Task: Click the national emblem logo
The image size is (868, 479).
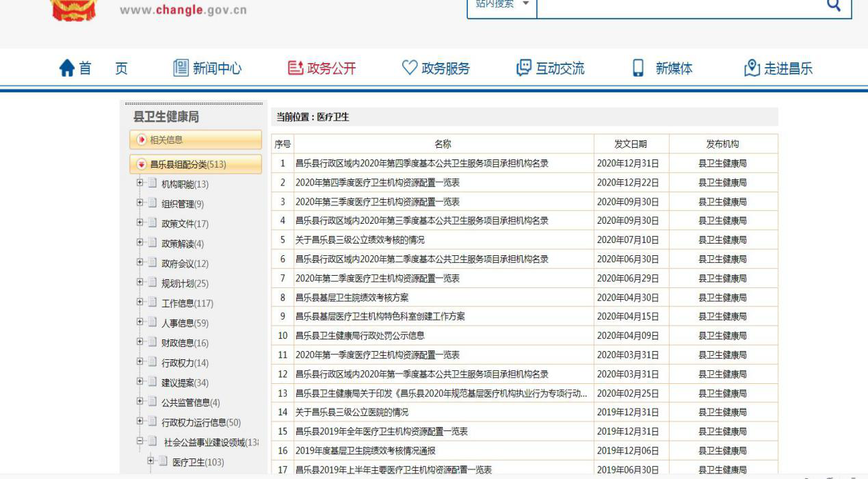Action: click(x=75, y=8)
